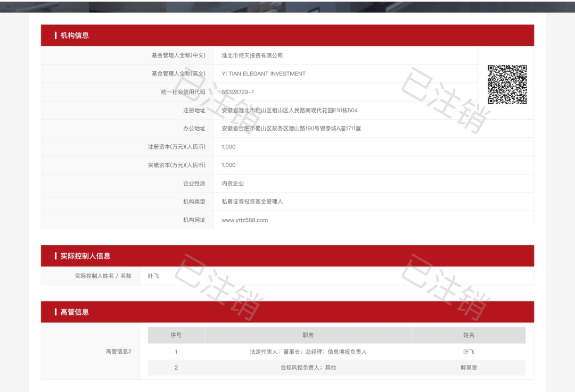Click the 注册资本 value 1,000
This screenshot has width=575, height=392.
228,147
